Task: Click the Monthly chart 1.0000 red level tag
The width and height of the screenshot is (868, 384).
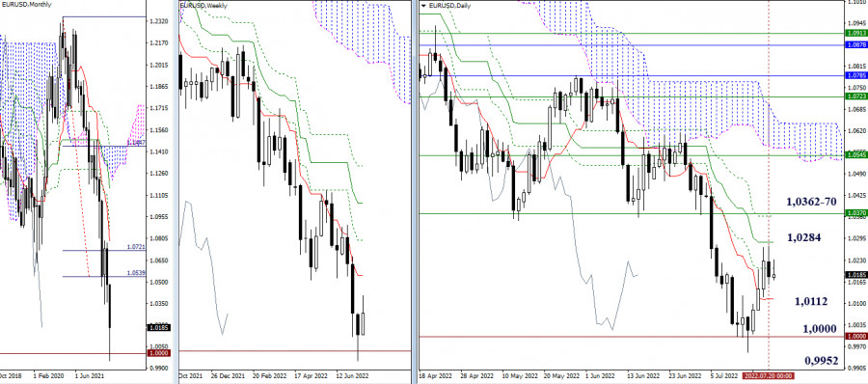Action: [159, 353]
